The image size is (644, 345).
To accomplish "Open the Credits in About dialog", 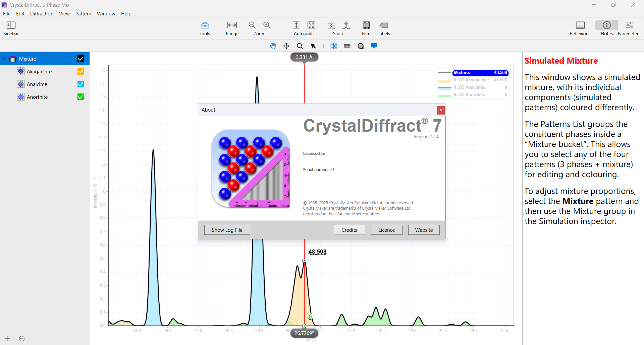I will (349, 230).
